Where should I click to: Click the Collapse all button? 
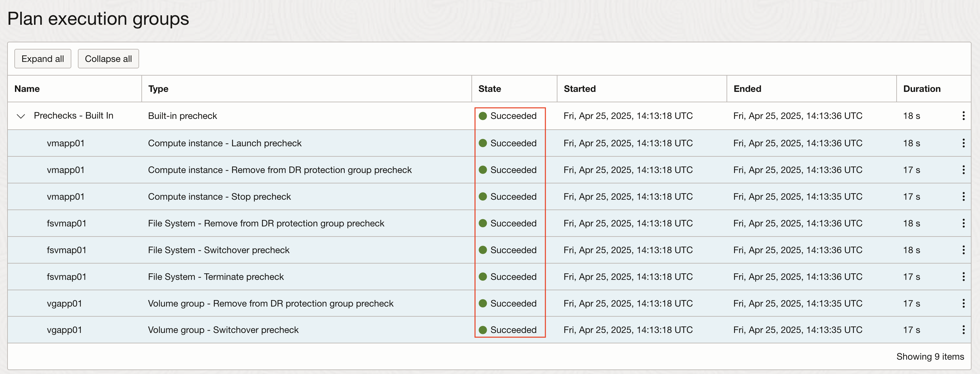[x=108, y=59]
